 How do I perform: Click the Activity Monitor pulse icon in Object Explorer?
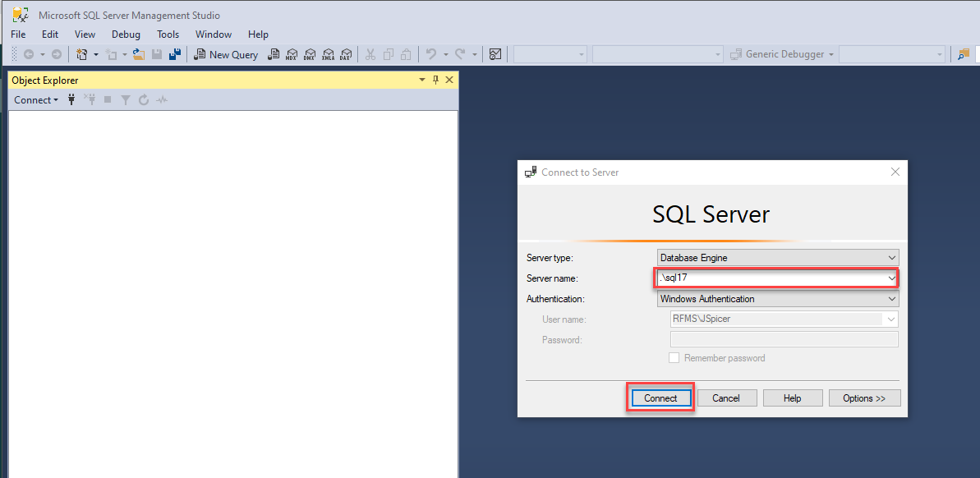pyautogui.click(x=162, y=100)
